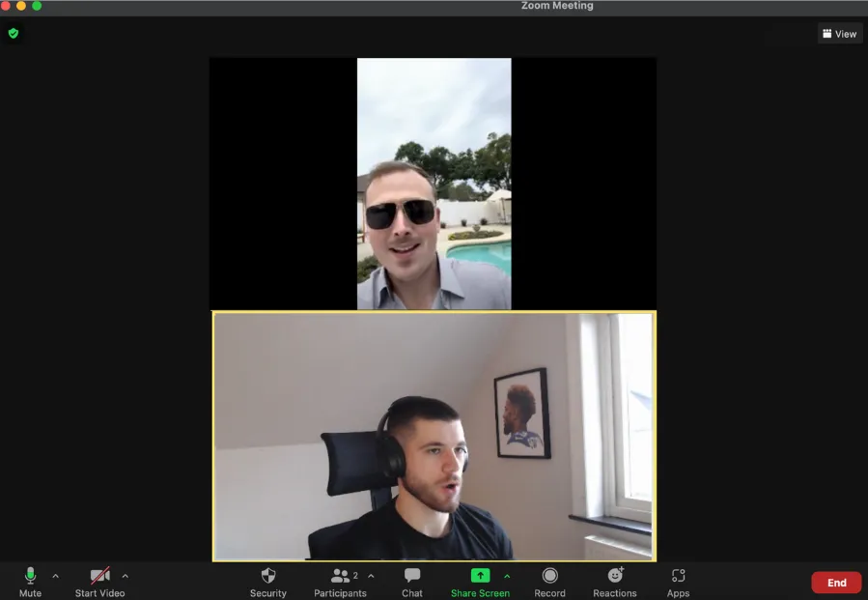Expand the arrow next to Participants

tap(371, 576)
